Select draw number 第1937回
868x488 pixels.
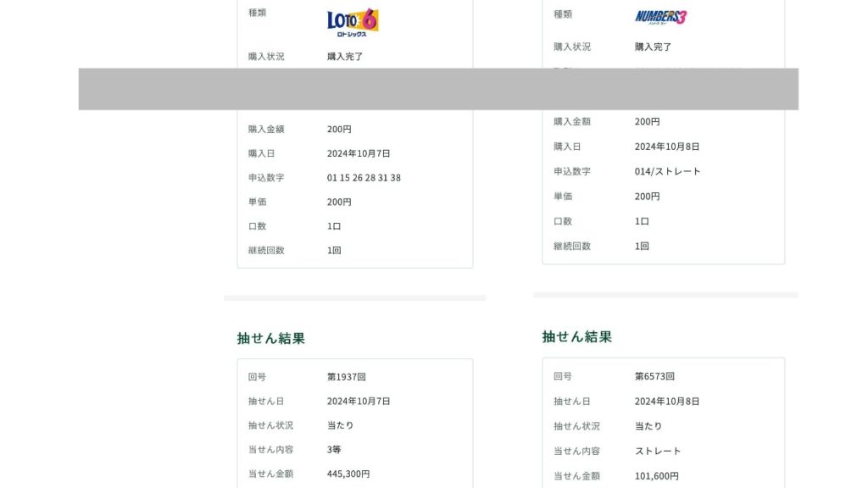coord(347,377)
